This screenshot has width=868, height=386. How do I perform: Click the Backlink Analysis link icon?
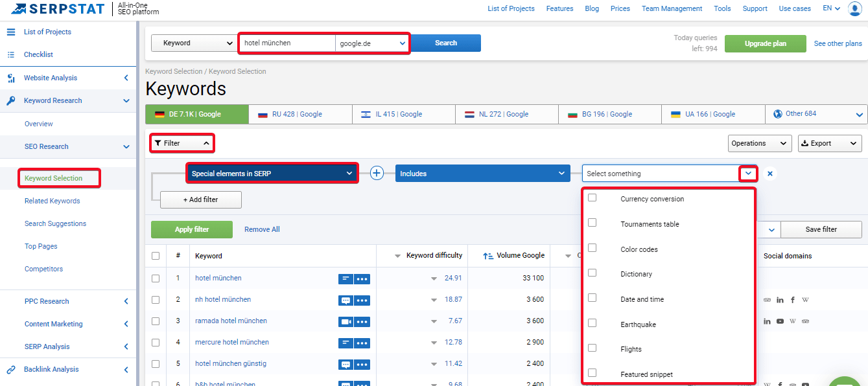click(x=11, y=369)
